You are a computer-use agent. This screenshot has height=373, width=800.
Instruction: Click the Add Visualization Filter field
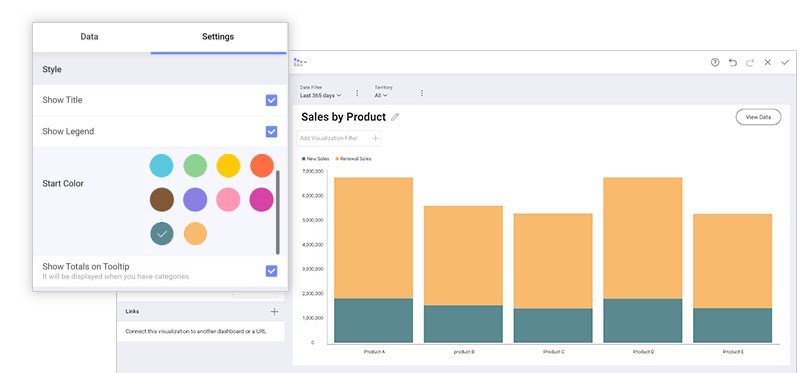click(x=339, y=138)
